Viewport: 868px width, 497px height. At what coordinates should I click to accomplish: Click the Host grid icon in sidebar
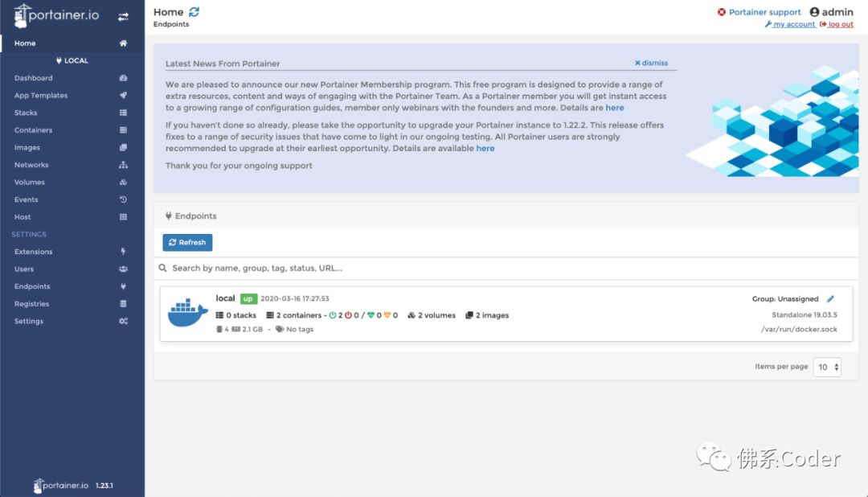(x=123, y=216)
